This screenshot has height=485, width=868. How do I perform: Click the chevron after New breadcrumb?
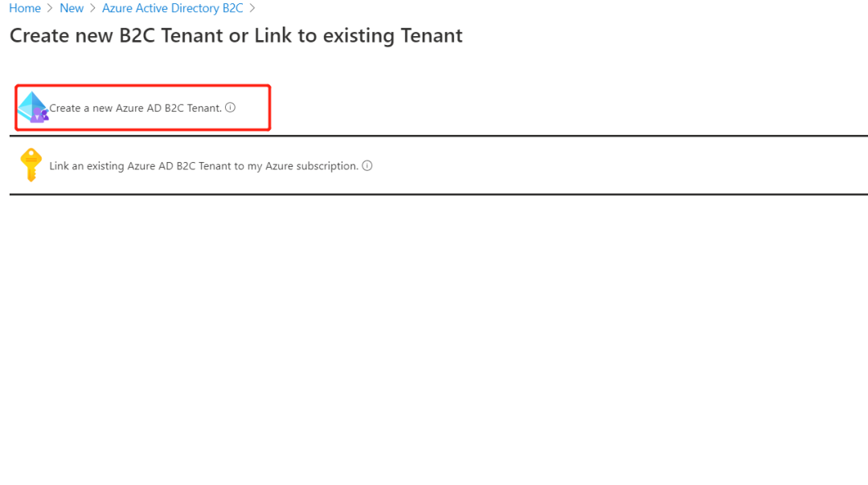point(92,9)
